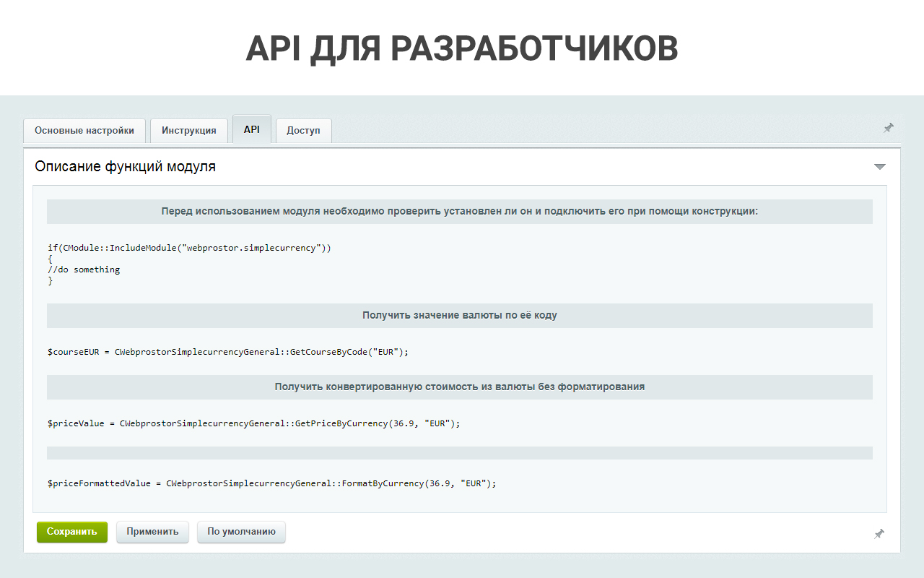Switch to the 'Основные настройки' tab
The image size is (924, 578).
click(84, 131)
